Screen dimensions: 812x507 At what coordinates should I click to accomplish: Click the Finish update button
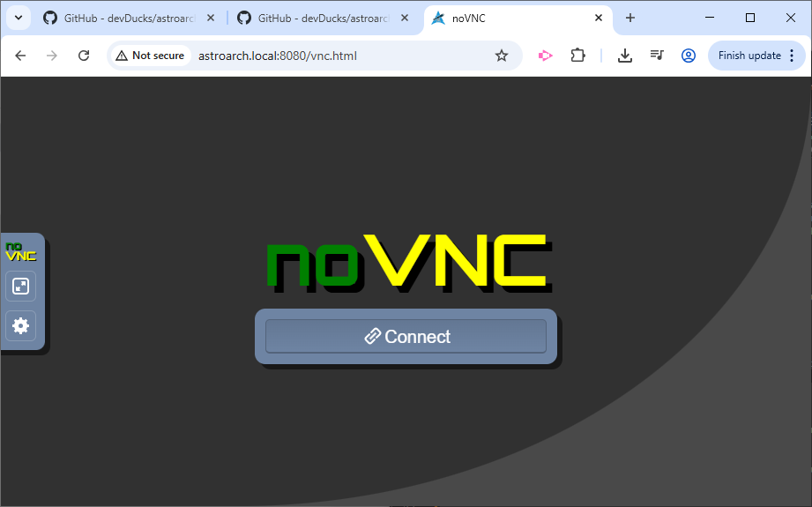click(749, 56)
